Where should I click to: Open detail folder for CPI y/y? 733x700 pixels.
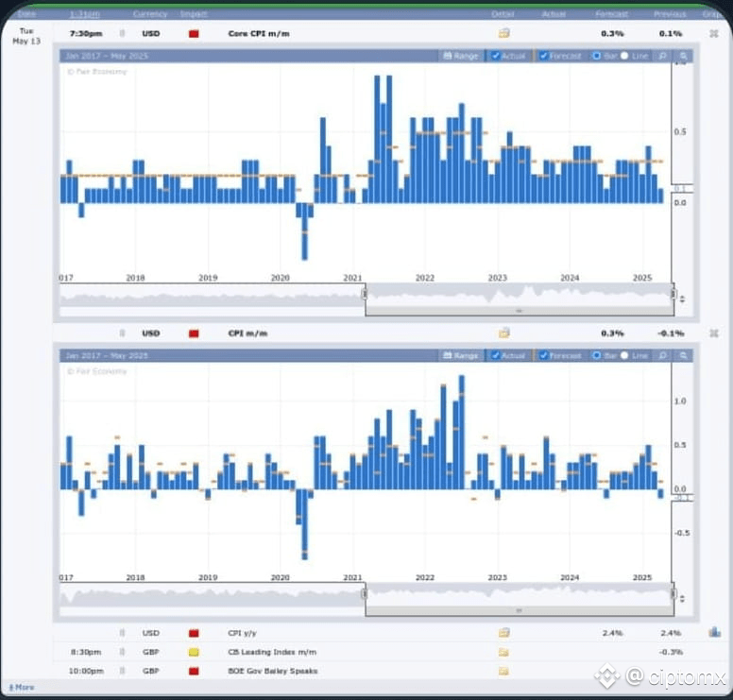point(504,633)
